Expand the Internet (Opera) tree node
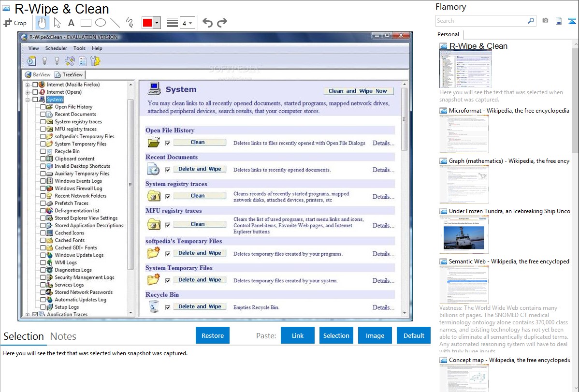This screenshot has height=392, width=579. [28, 92]
